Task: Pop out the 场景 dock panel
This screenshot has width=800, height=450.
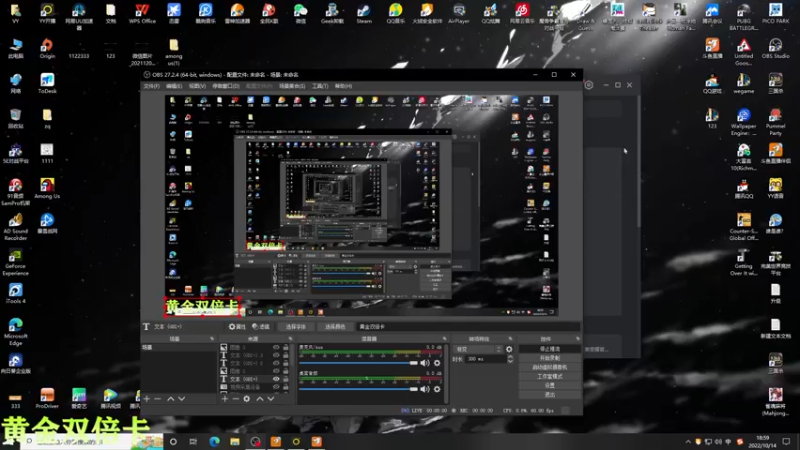Action: (x=212, y=339)
